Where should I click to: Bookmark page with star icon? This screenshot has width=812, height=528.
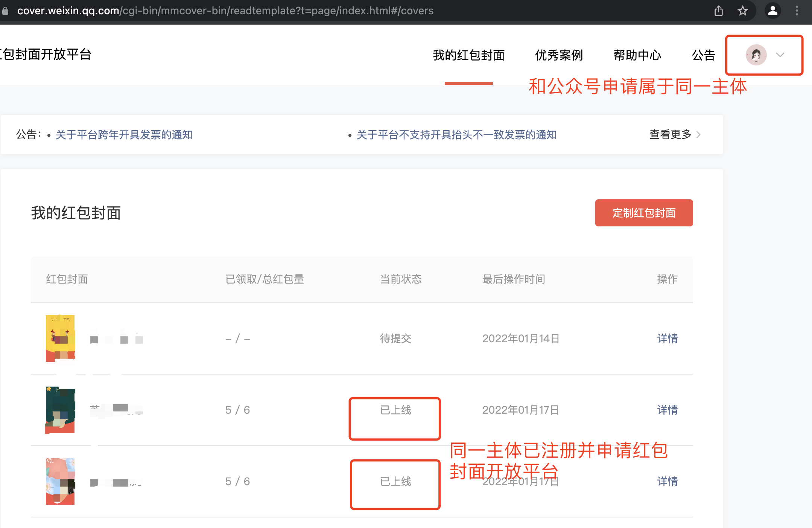[x=742, y=11]
